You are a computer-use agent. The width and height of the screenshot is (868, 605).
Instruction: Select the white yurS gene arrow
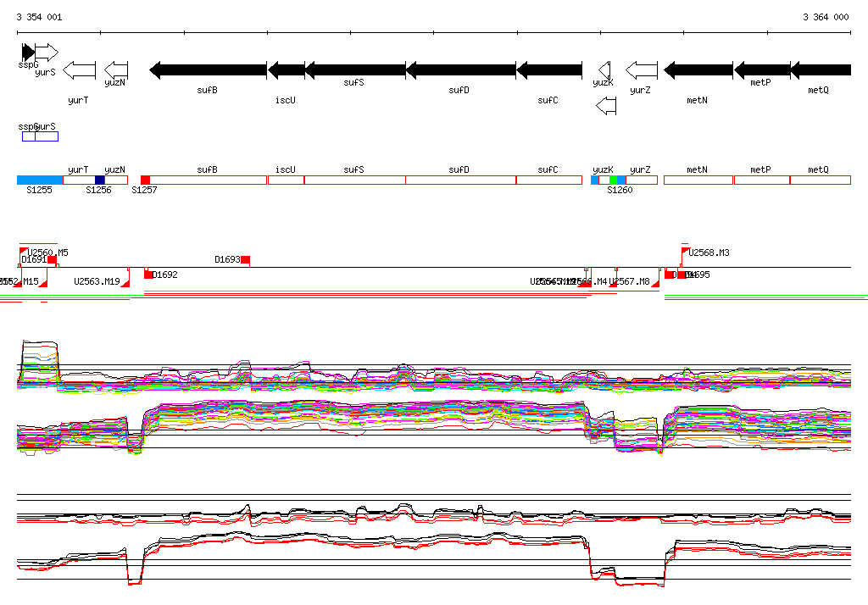point(47,53)
